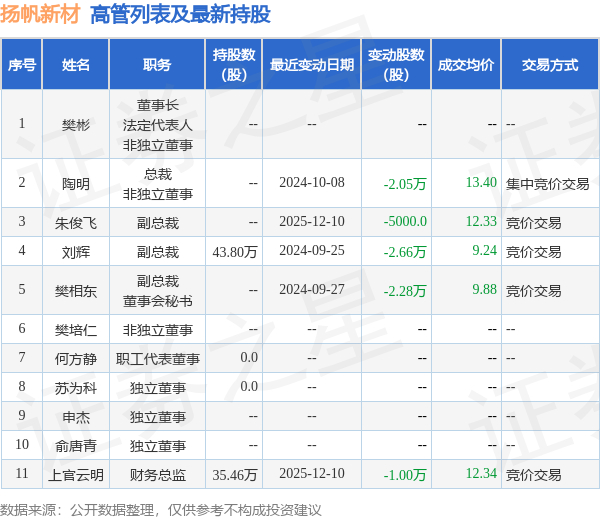Click the average price 9.24
Screen dimensions: 600x519
[484, 251]
